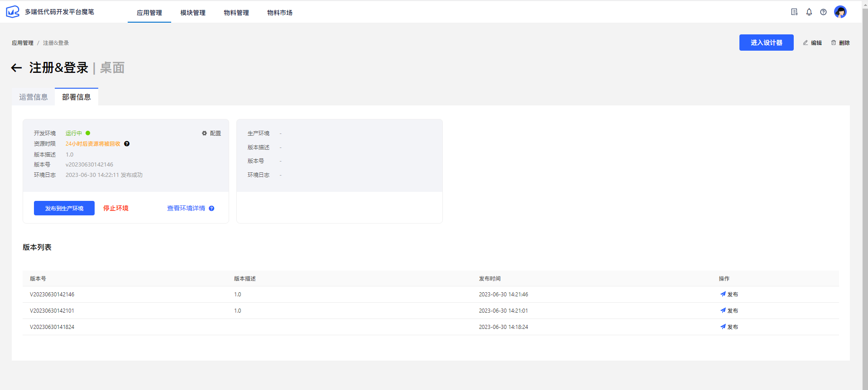Click 编辑 label in page header
This screenshot has height=390, width=868.
(x=816, y=43)
